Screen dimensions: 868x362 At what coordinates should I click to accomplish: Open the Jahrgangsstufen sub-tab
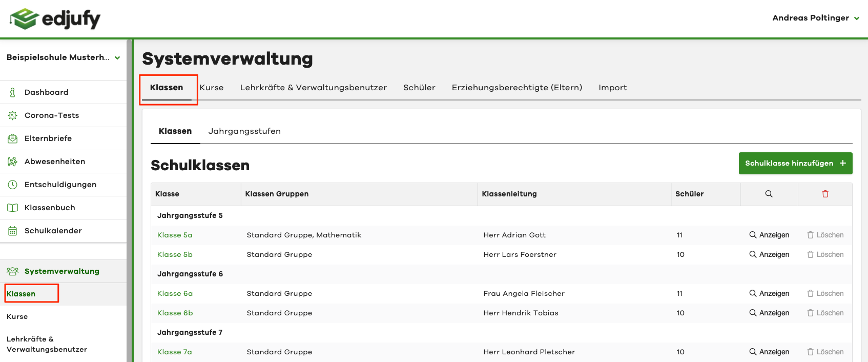(244, 131)
